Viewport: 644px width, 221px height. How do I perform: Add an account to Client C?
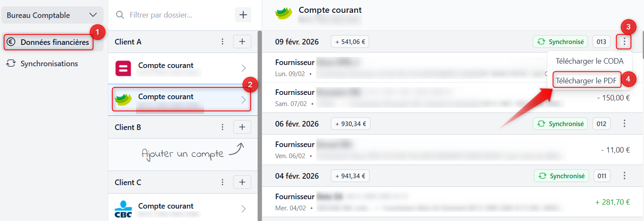click(x=242, y=183)
